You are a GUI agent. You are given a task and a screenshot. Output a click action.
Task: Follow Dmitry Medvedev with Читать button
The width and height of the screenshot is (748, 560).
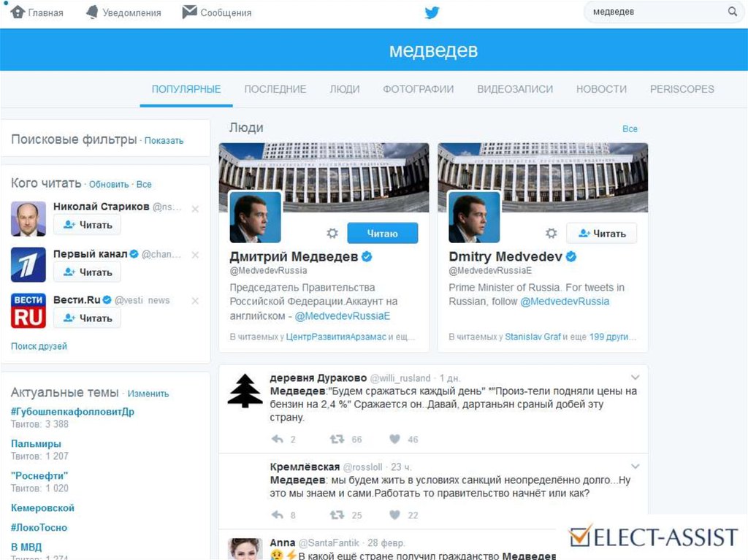pyautogui.click(x=601, y=233)
